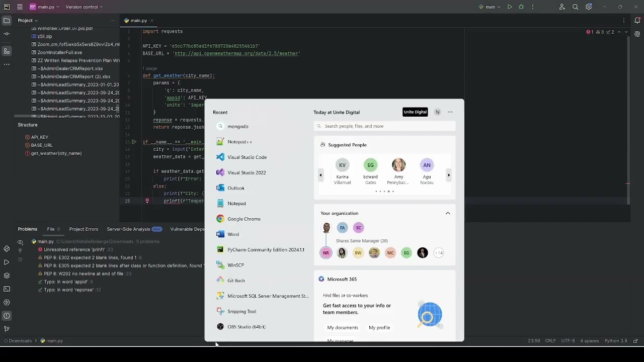Collapse the Your organization section
The height and width of the screenshot is (362, 644).
448,213
